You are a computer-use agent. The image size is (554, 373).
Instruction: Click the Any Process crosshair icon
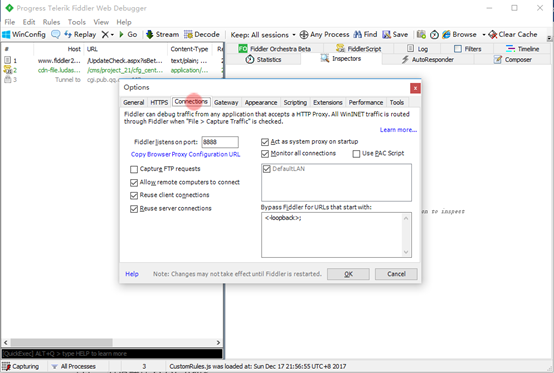303,35
